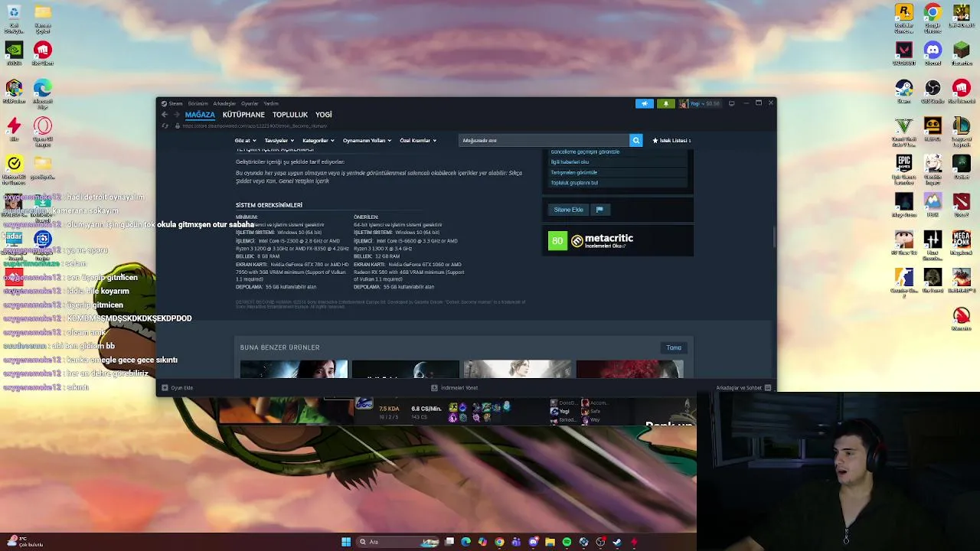The height and width of the screenshot is (551, 980).
Task: Open the YOGİ profile tab
Action: point(324,115)
